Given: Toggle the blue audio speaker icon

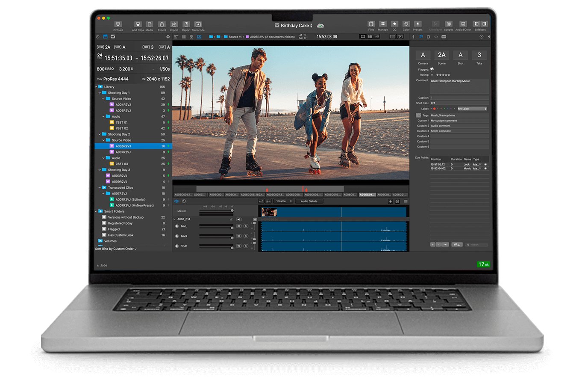Looking at the screenshot, I should 176,201.
